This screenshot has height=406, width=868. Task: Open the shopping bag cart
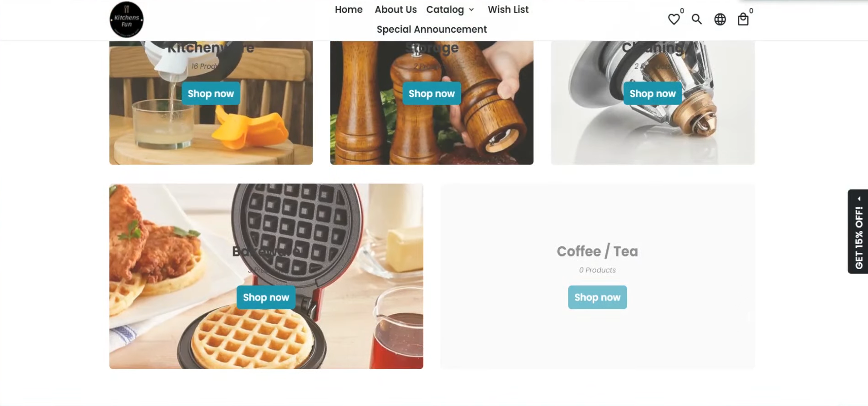[x=743, y=19]
